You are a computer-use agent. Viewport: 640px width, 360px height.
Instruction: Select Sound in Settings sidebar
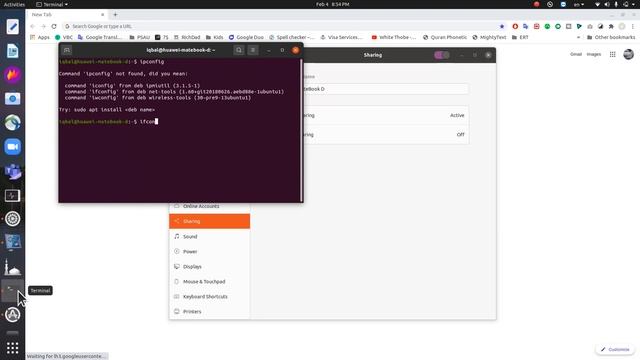pos(209,236)
